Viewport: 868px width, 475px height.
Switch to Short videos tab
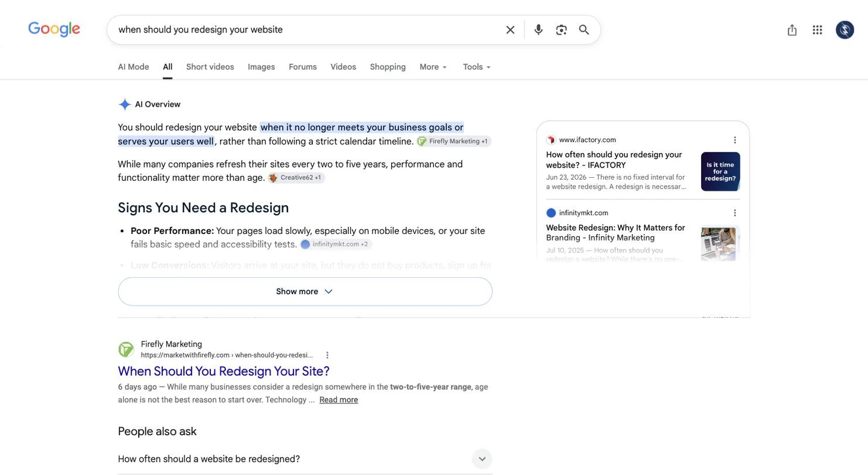click(210, 67)
